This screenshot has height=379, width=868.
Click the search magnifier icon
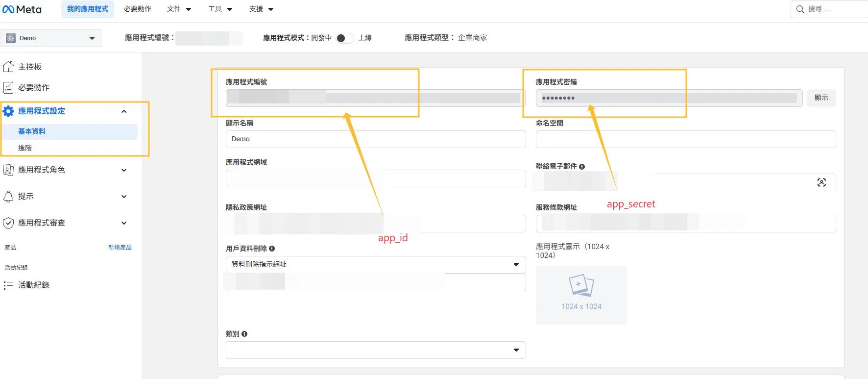[800, 9]
